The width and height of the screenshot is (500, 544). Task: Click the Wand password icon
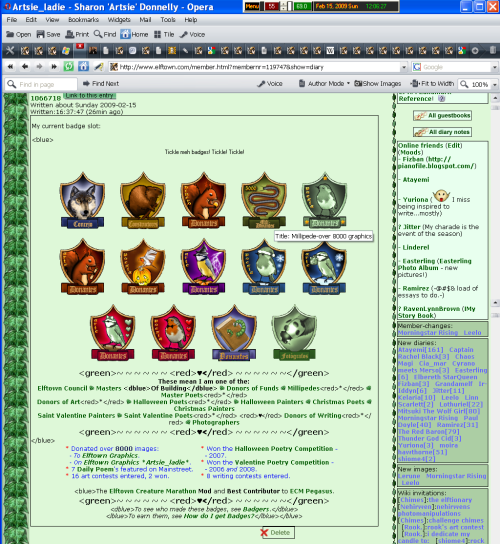[x=99, y=67]
